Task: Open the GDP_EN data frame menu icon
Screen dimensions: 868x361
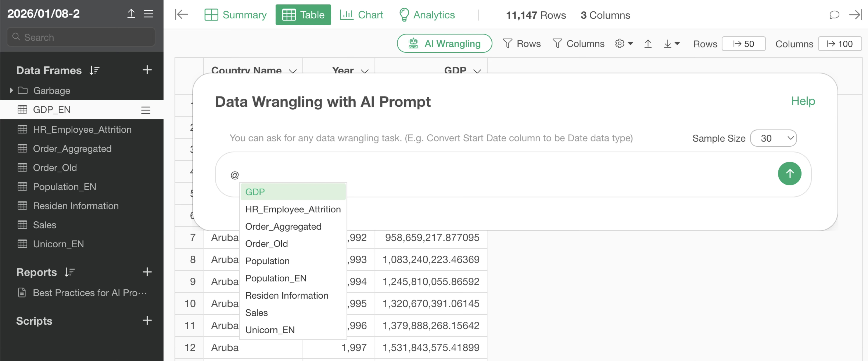Action: click(146, 110)
